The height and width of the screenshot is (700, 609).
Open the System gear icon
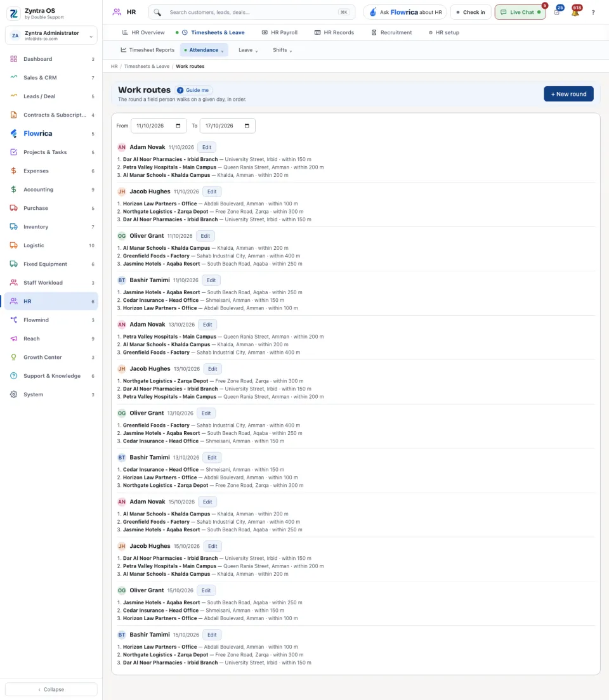(x=14, y=394)
